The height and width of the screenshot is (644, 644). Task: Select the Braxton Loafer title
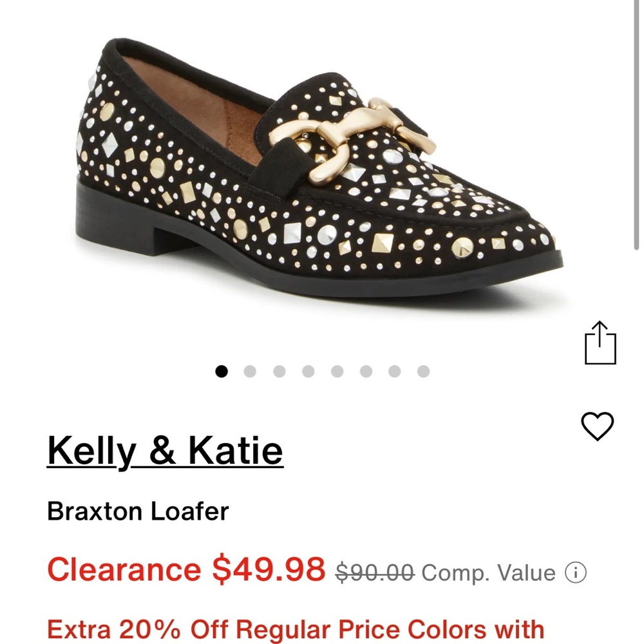click(x=137, y=512)
